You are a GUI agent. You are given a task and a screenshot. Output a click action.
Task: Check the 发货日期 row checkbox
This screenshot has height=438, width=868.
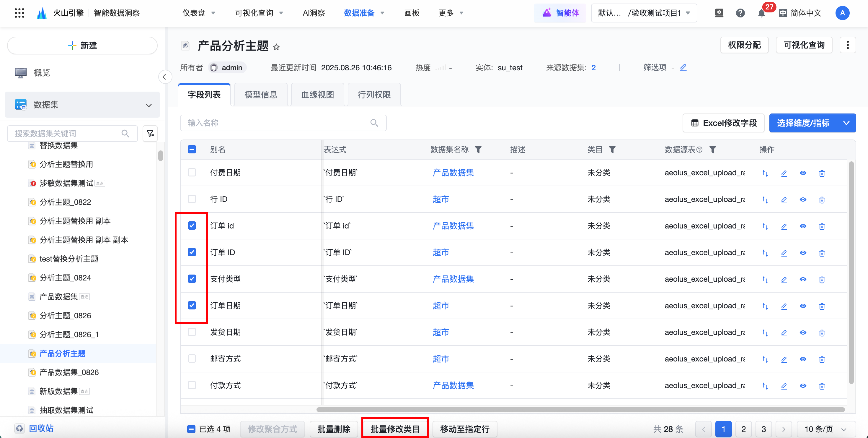pos(192,332)
